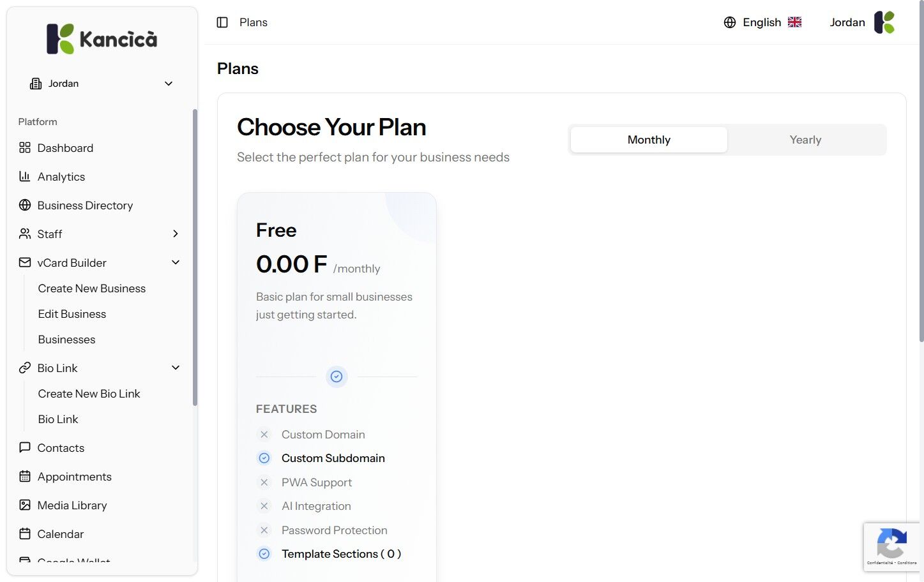Open Edit Business menu item
The image size is (924, 582).
(x=72, y=314)
